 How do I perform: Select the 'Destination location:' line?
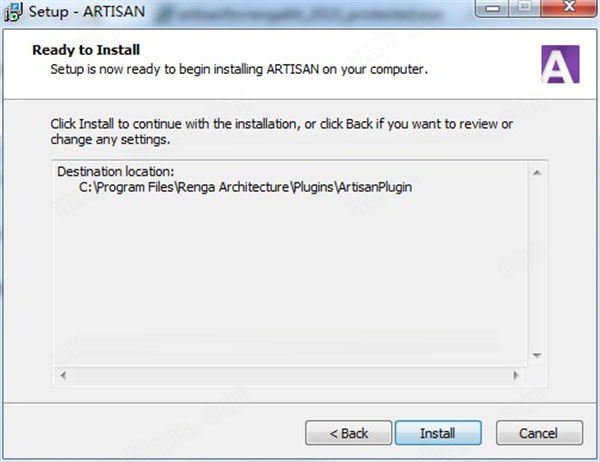pos(116,171)
